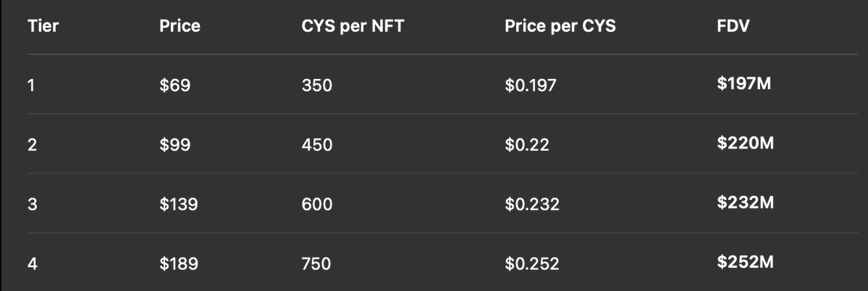This screenshot has height=291, width=868.
Task: Click the $232M FDV value
Action: tap(745, 203)
